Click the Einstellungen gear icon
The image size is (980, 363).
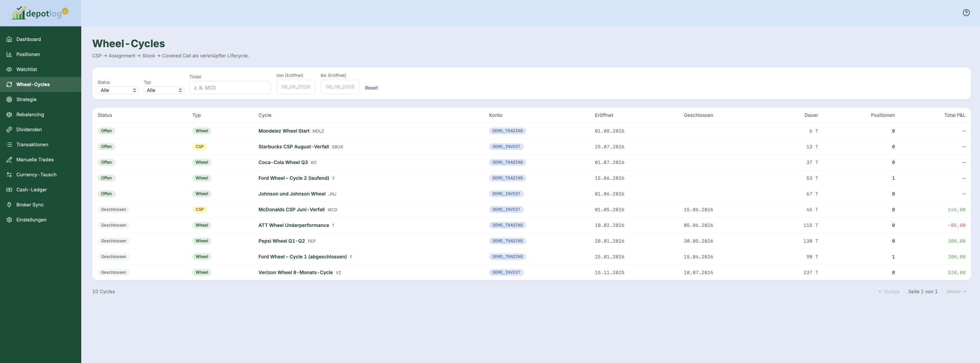(x=9, y=220)
